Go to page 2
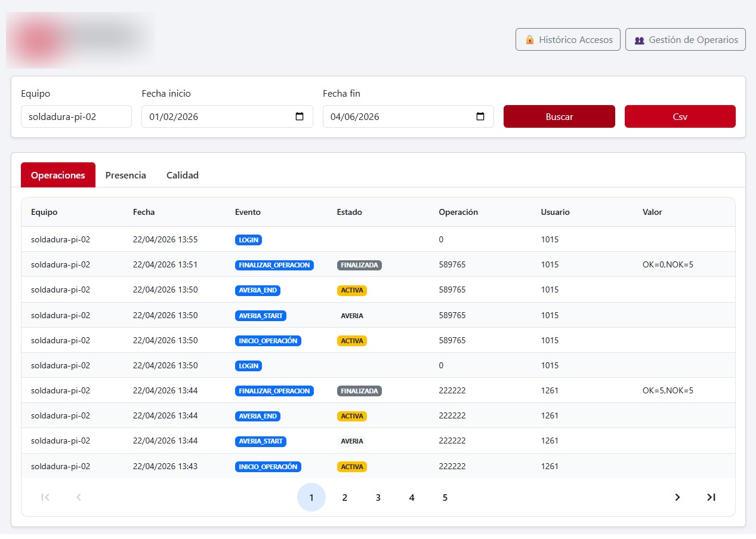 pos(345,497)
